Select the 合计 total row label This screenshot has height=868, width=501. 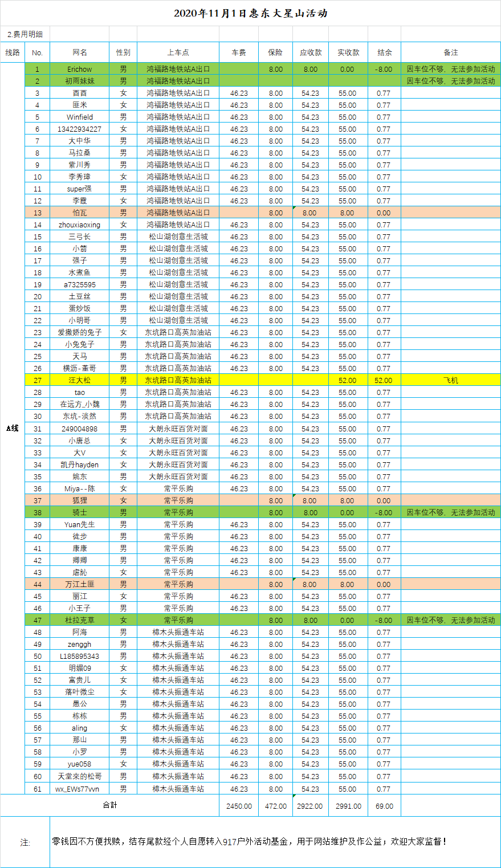[x=109, y=805]
